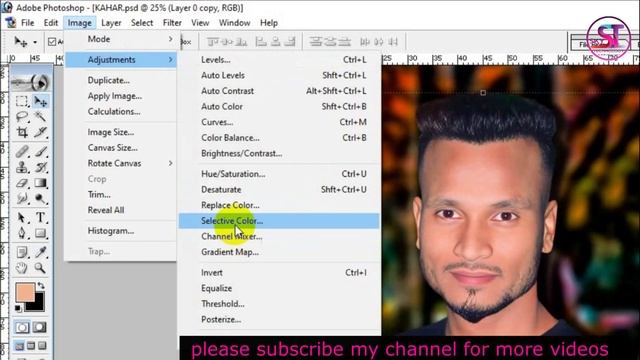
Task: Select the Pen tool
Action: point(22,233)
